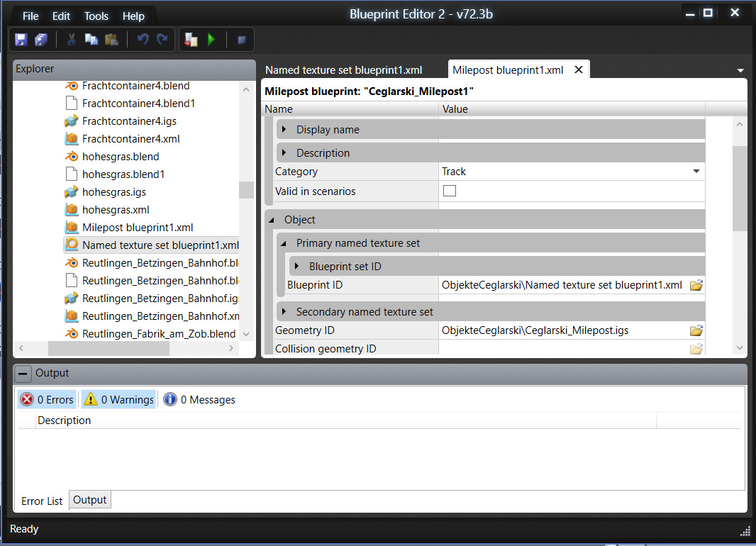Expand Secondary named texture set
Screen dimensions: 756x546
(x=284, y=312)
